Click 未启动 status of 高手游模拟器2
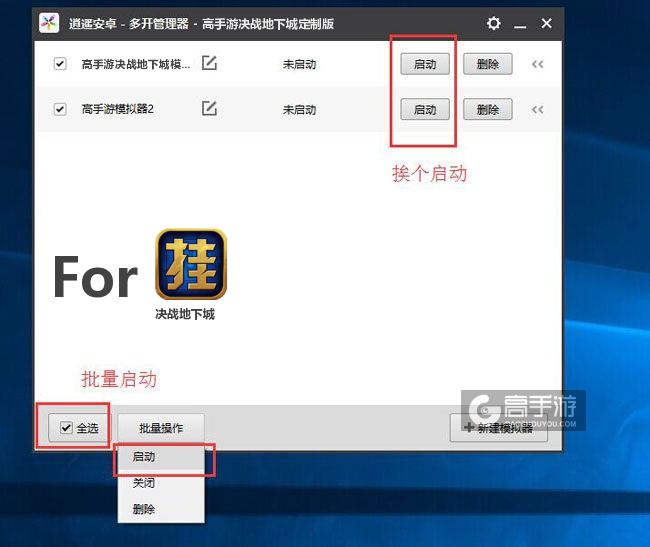The width and height of the screenshot is (650, 547). (x=299, y=110)
